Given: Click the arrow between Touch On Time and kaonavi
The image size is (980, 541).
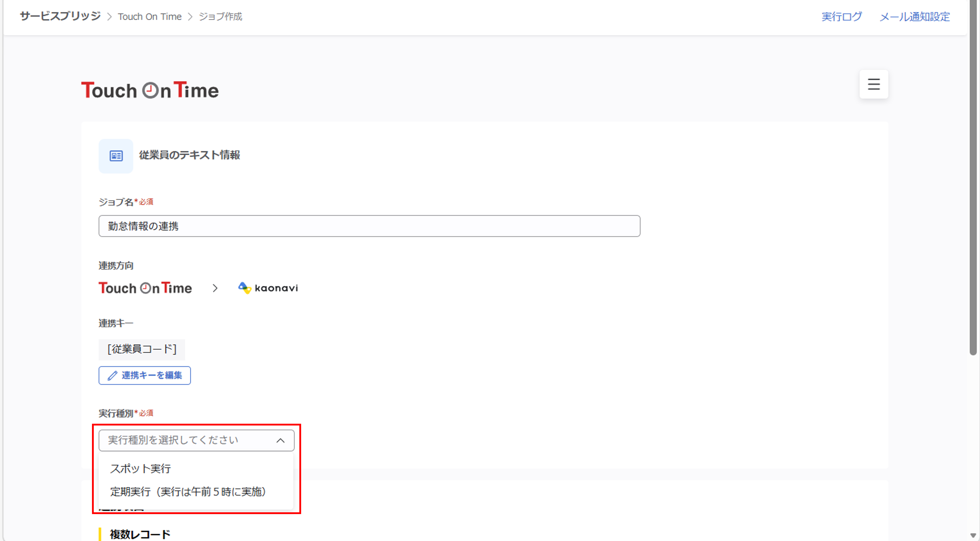Looking at the screenshot, I should (x=215, y=288).
